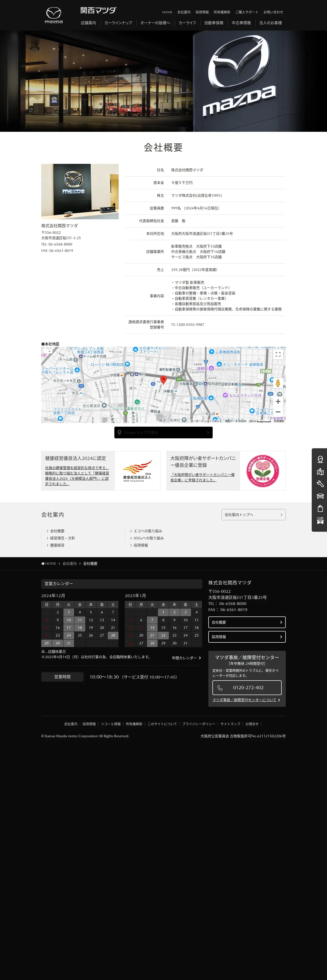Click リコール情報 in the footer links
The height and width of the screenshot is (980, 327).
click(111, 724)
